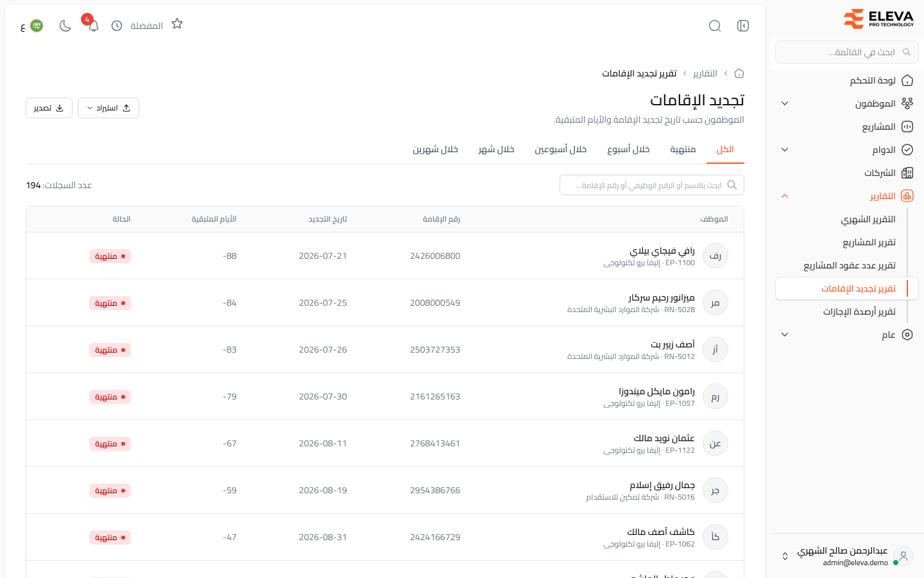This screenshot has height=578, width=924.
Task: Click the attendance (الدوام) checkmark icon
Action: click(x=907, y=150)
